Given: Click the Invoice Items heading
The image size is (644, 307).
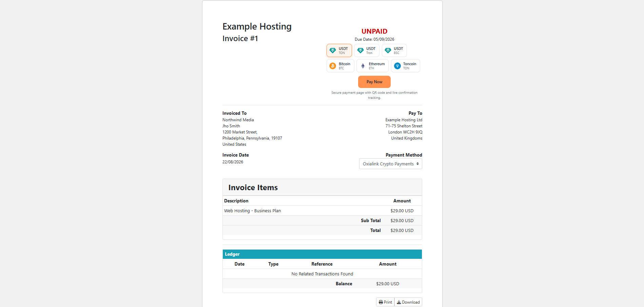Looking at the screenshot, I should 253,187.
